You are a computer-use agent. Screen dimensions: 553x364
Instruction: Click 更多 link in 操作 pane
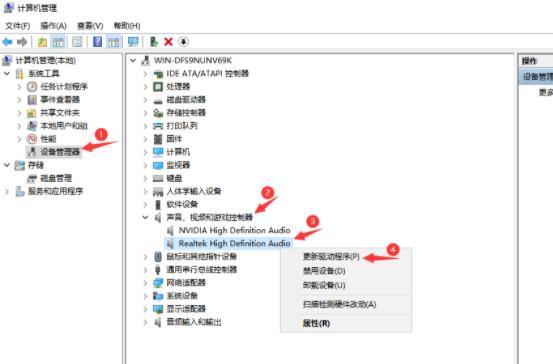[546, 92]
